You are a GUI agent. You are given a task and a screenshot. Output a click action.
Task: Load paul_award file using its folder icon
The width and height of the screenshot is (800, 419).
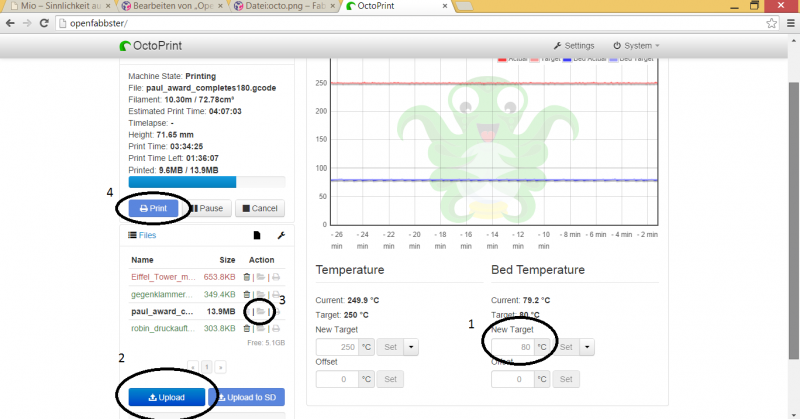[x=260, y=311]
